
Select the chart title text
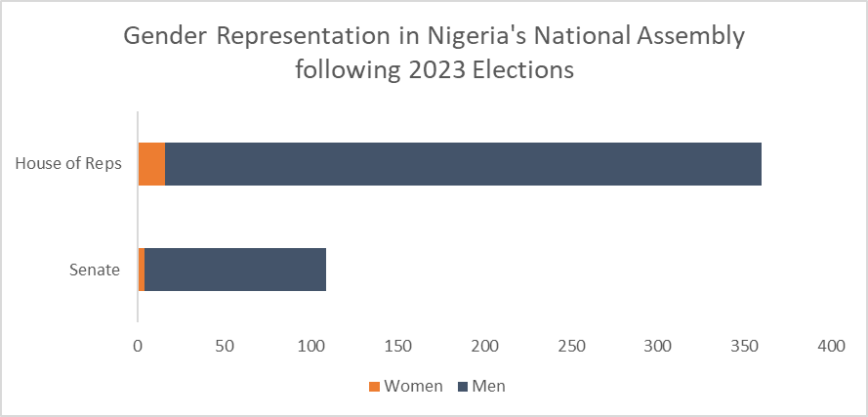pyautogui.click(x=434, y=53)
